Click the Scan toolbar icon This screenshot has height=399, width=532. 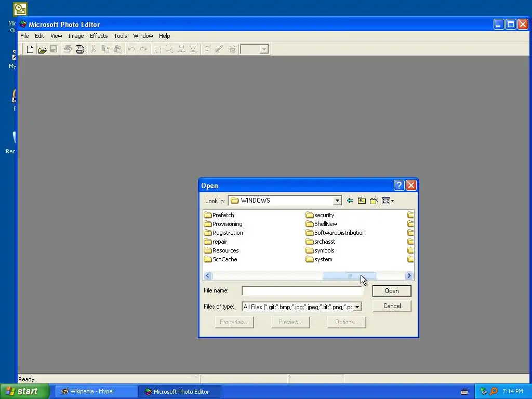[80, 49]
